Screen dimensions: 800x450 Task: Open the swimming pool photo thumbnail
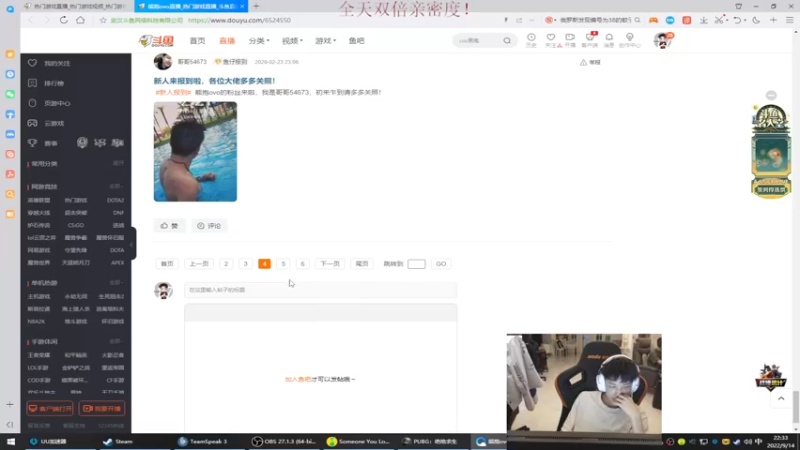pyautogui.click(x=195, y=152)
